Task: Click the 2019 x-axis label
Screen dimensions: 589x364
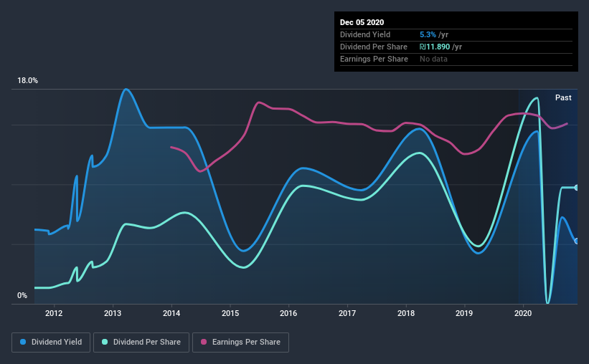Action: 464,313
